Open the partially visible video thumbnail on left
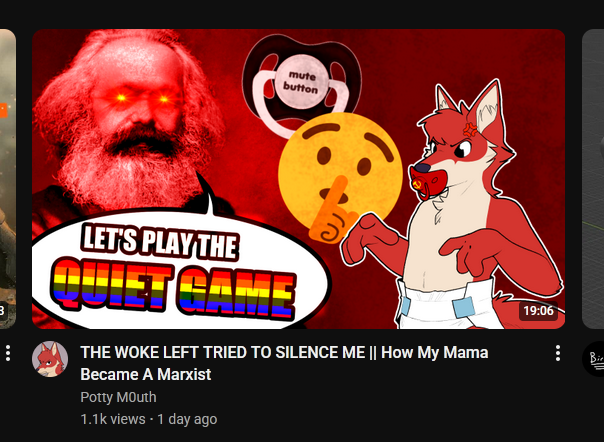This screenshot has width=604, height=442. click(8, 179)
